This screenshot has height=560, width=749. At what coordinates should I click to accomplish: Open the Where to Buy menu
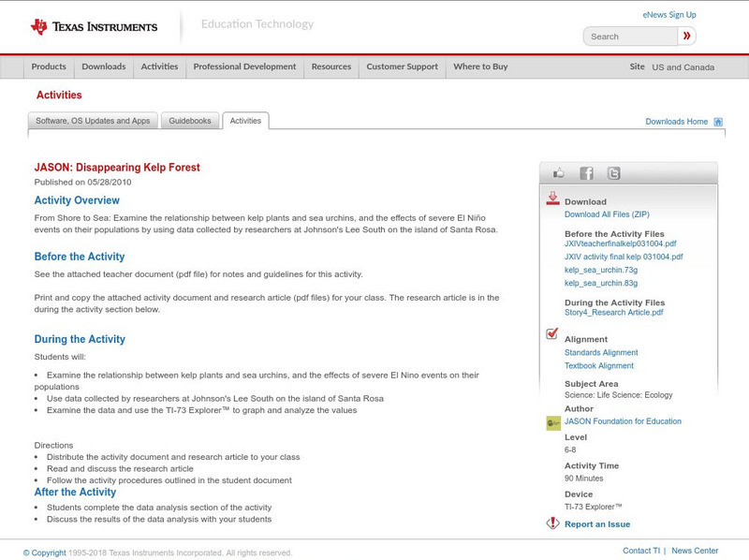coord(480,66)
